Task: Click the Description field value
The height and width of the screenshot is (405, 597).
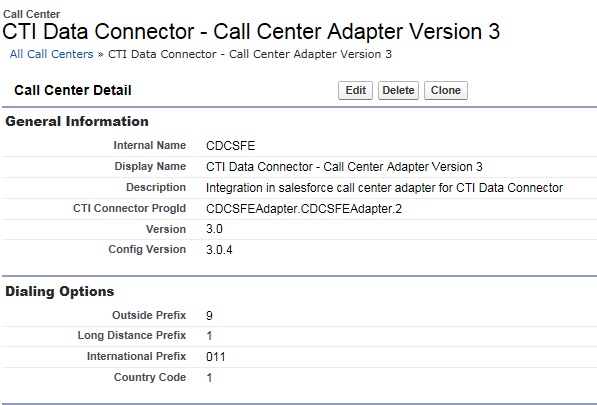Action: [x=384, y=188]
